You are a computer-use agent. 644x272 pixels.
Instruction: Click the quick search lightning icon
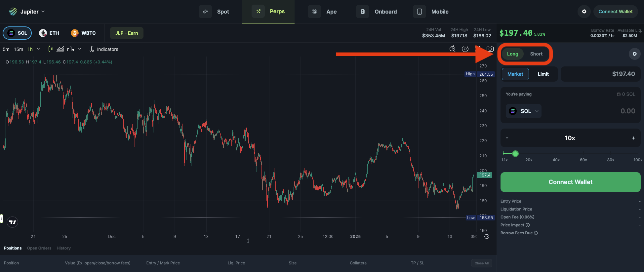click(453, 49)
